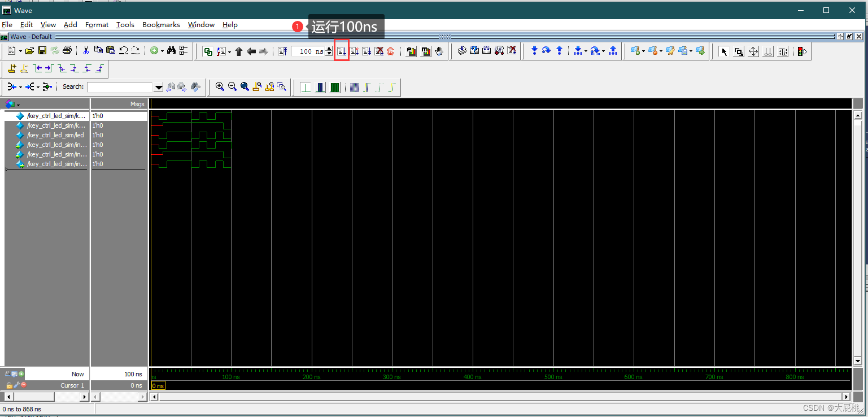Select the Pan Mode four-arrow icon
This screenshot has height=417, width=868.
[753, 51]
